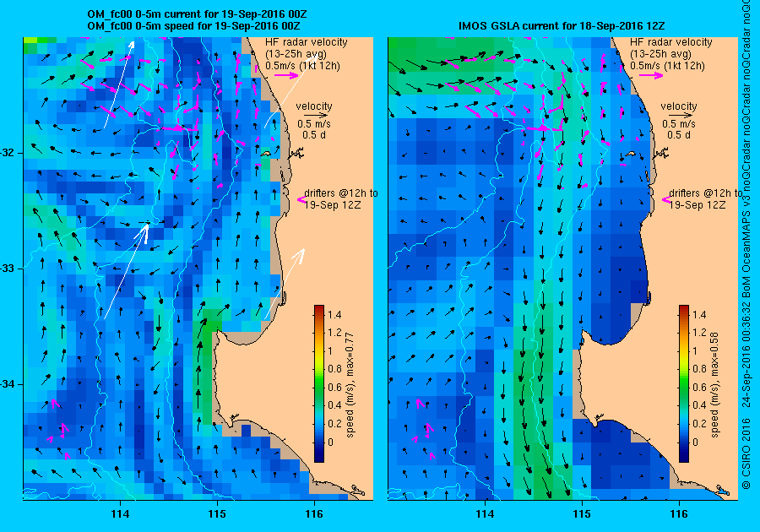760x532 pixels.
Task: Click 'speed (m/s), max=0.77' colorbar label
Action: (x=350, y=385)
